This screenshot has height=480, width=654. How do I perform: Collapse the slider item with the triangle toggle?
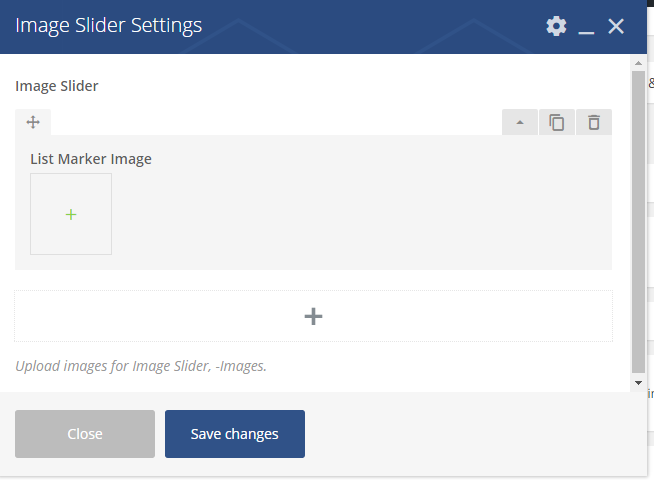[x=519, y=122]
